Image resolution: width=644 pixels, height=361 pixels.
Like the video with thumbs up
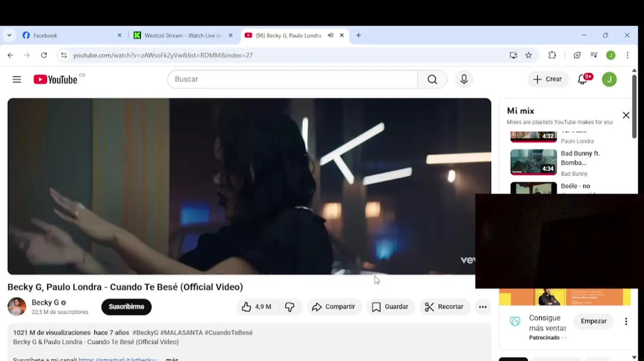(256, 307)
